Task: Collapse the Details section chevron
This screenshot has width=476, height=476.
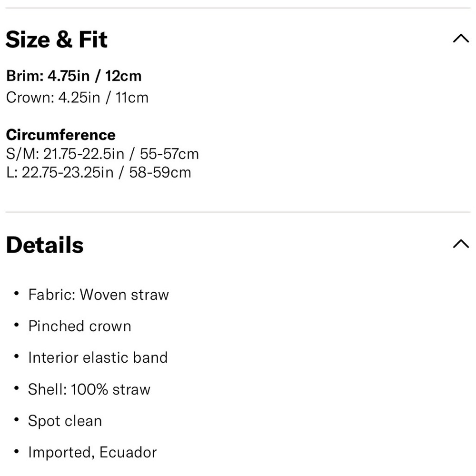Action: 461,244
